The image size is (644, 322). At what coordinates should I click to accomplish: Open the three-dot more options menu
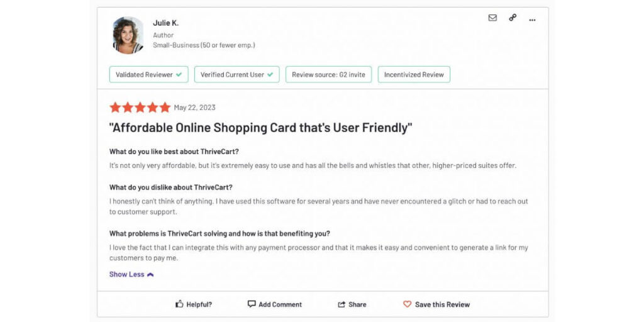point(532,19)
